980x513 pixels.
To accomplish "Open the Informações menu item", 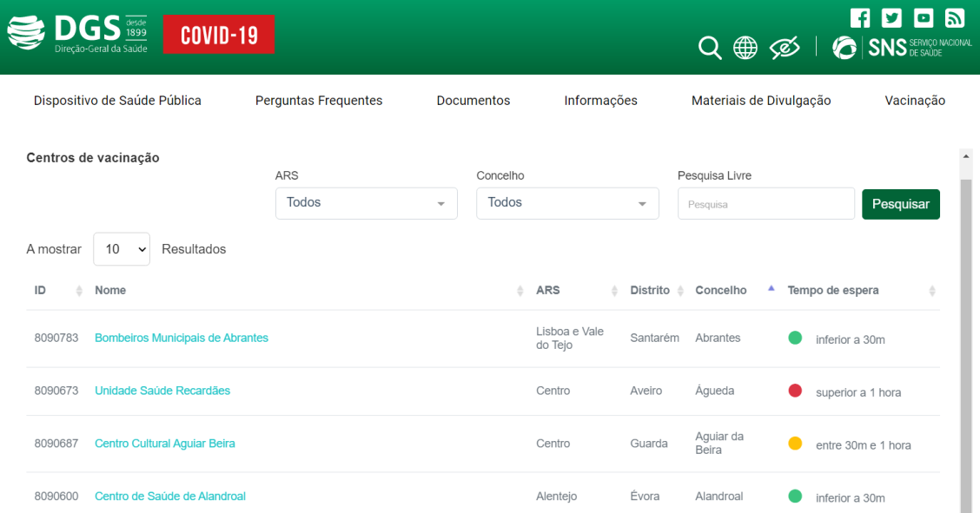I will coord(600,101).
